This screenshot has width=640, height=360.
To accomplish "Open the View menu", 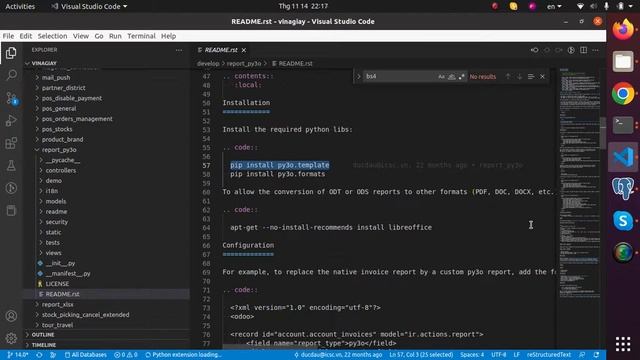I will [x=81, y=36].
